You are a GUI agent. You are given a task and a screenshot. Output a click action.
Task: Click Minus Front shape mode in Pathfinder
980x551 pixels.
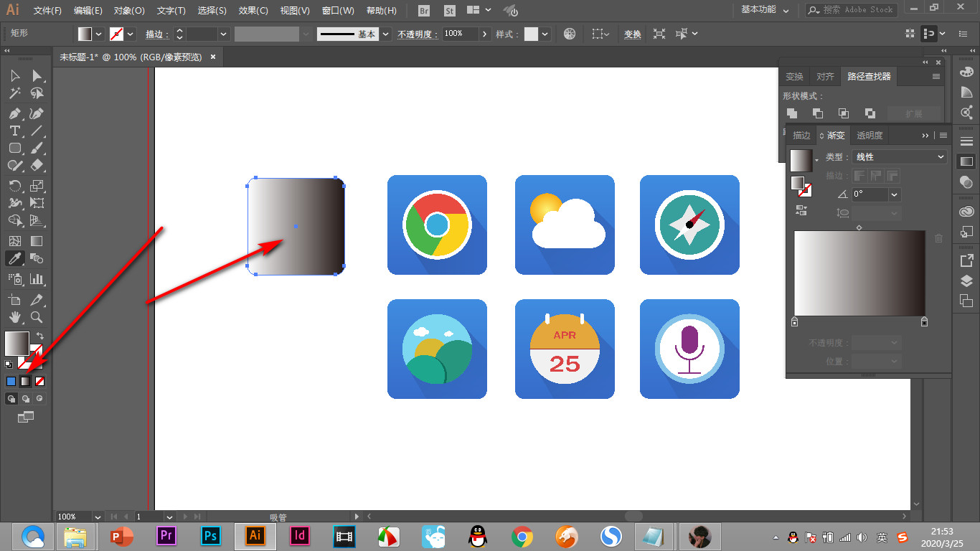tap(818, 113)
